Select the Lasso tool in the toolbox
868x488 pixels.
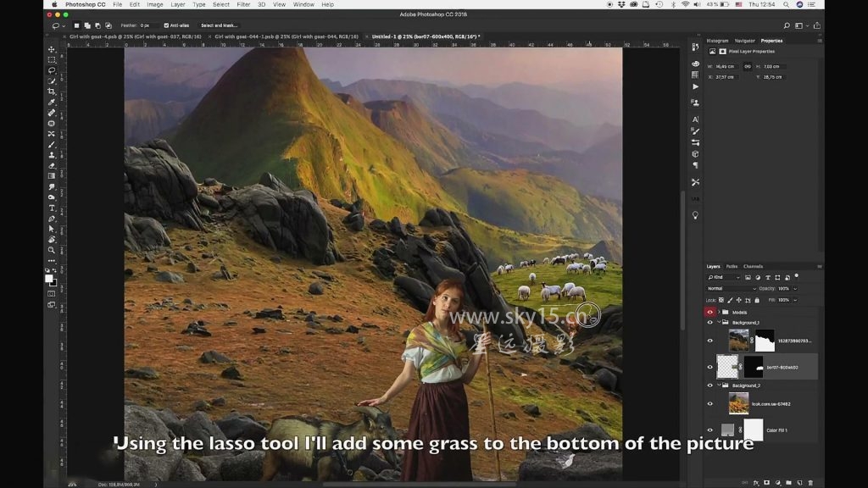52,70
